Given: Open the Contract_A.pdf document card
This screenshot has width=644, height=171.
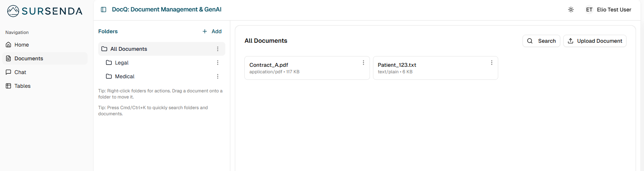Looking at the screenshot, I should tap(297, 68).
